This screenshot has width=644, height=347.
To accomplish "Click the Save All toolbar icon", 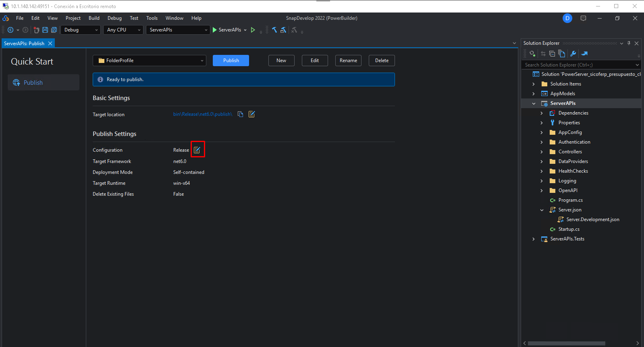I will [54, 30].
